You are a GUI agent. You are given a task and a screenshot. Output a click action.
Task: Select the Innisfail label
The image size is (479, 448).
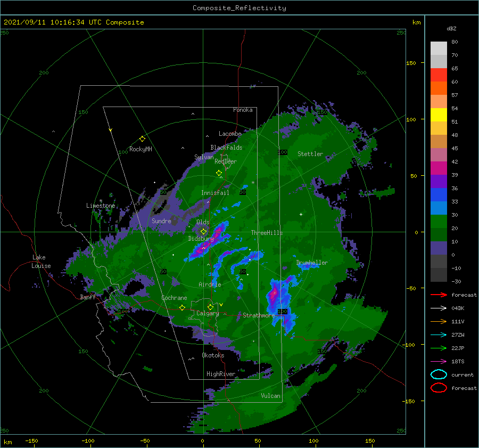click(x=215, y=193)
